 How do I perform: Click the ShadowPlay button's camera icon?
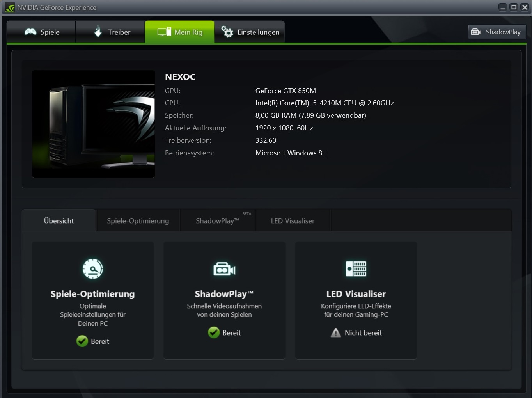476,32
